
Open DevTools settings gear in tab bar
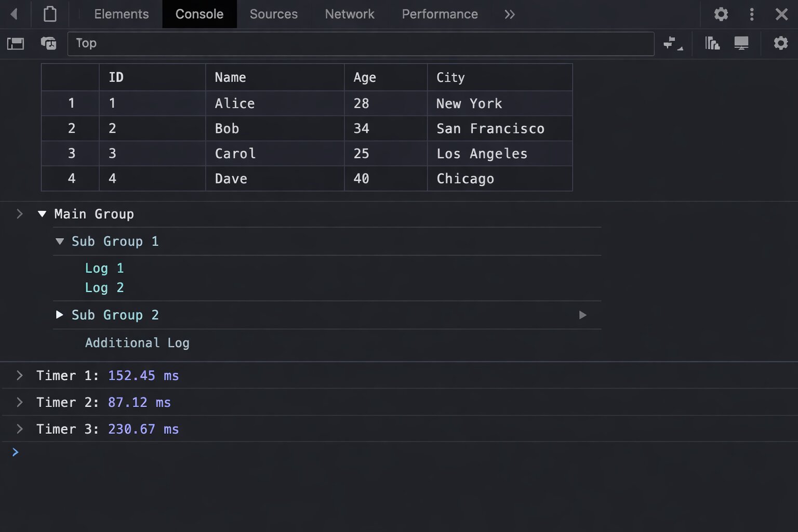[x=721, y=14]
